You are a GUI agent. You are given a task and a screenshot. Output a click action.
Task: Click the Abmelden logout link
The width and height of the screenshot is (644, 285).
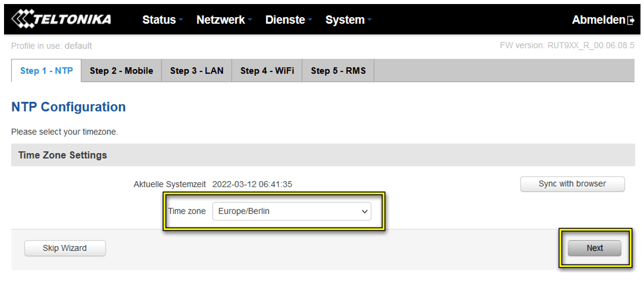pos(598,20)
